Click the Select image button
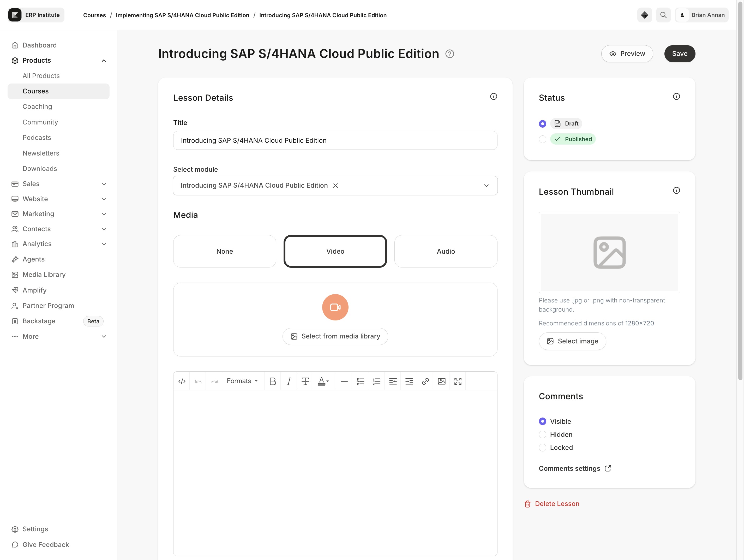 [572, 341]
